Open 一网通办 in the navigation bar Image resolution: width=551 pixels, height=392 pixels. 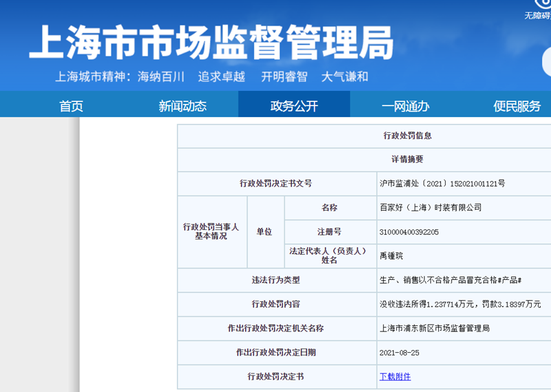click(406, 106)
